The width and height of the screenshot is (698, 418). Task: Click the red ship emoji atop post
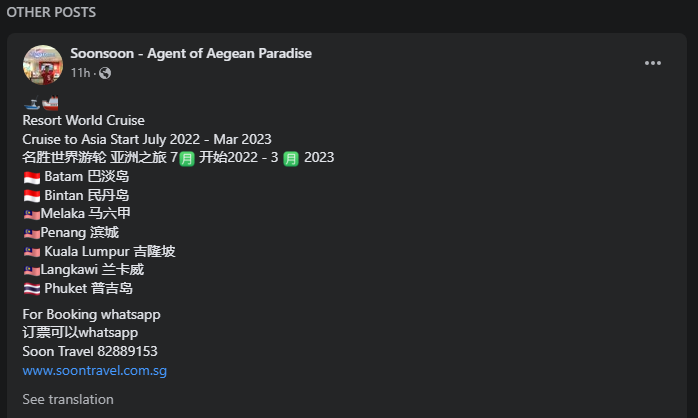coord(50,103)
